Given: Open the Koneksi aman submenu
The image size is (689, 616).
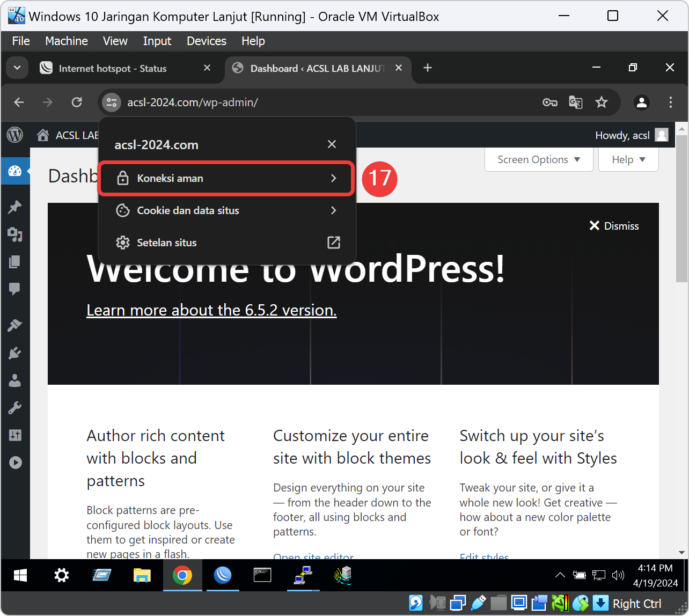Looking at the screenshot, I should pos(226,178).
